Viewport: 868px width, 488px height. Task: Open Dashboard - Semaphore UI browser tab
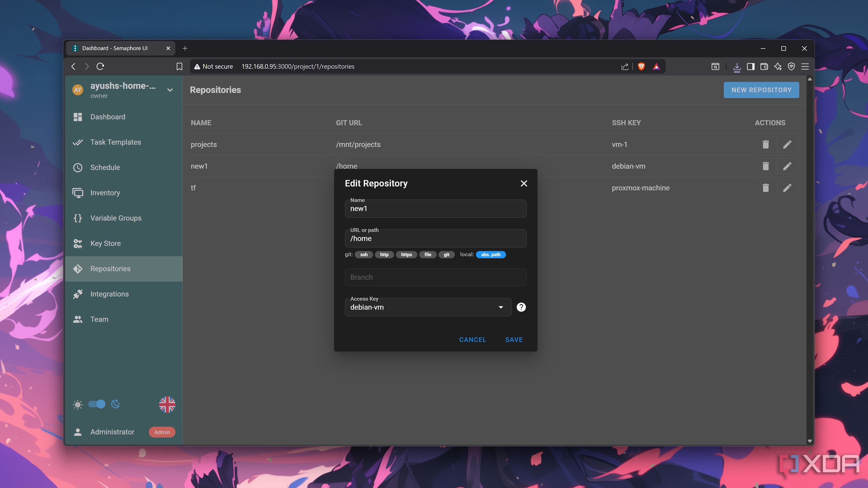click(121, 48)
